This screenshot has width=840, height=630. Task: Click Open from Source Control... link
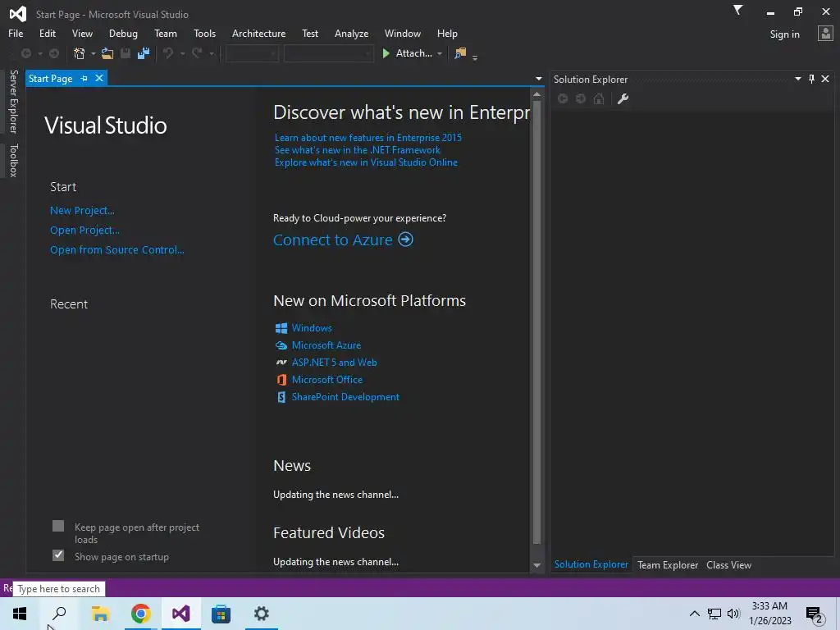point(116,249)
